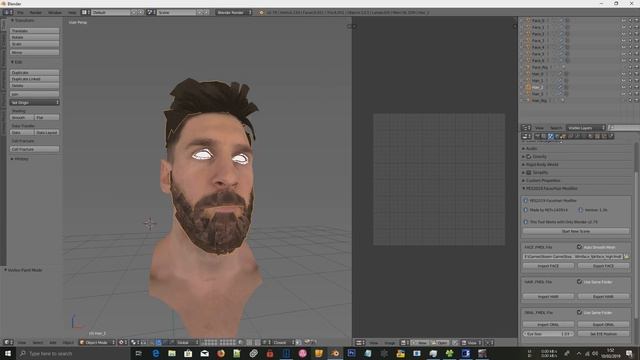Image resolution: width=640 pixels, height=360 pixels.
Task: Toggle the Simplify checkbox
Action: pos(529,172)
